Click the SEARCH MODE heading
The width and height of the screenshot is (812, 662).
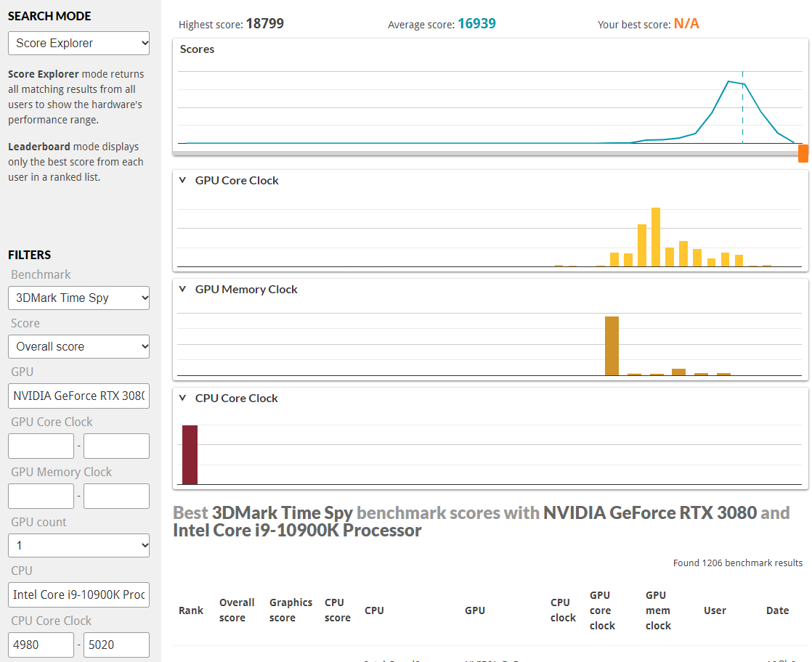(49, 16)
